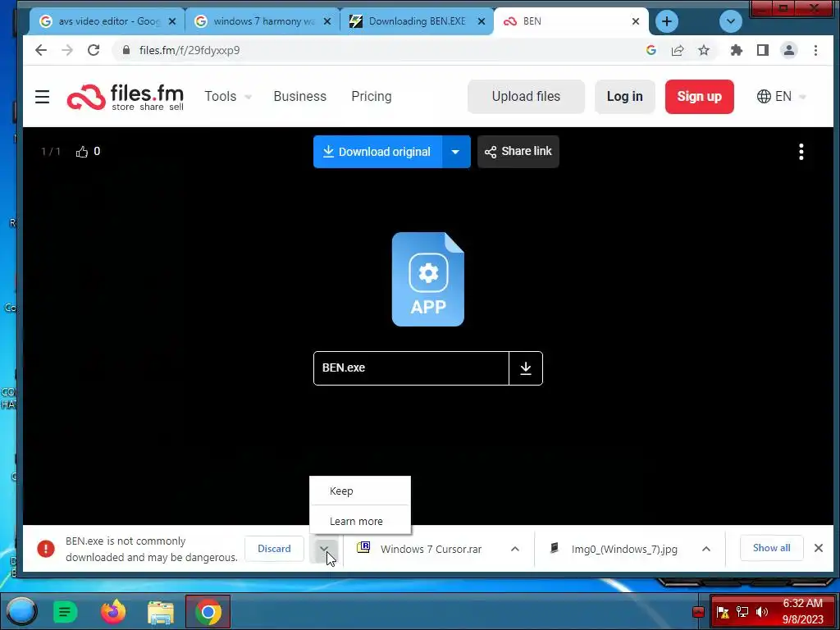Screen dimensions: 840x630
Task: Open the EN language selector
Action: pyautogui.click(x=782, y=97)
